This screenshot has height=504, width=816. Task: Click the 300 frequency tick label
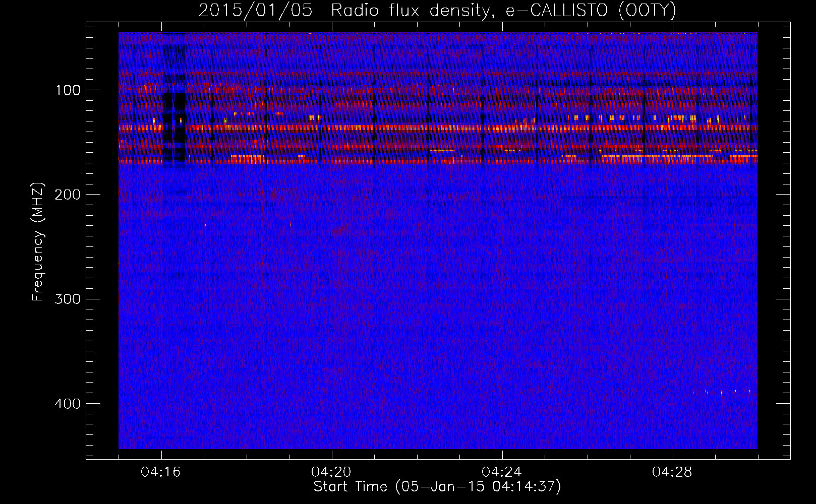click(67, 299)
